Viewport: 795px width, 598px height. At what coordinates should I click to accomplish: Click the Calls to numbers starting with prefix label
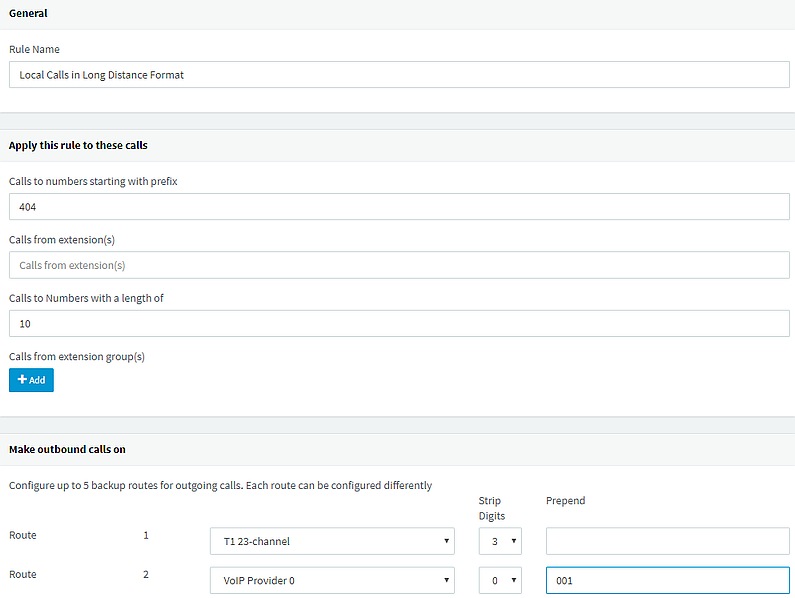click(x=93, y=181)
